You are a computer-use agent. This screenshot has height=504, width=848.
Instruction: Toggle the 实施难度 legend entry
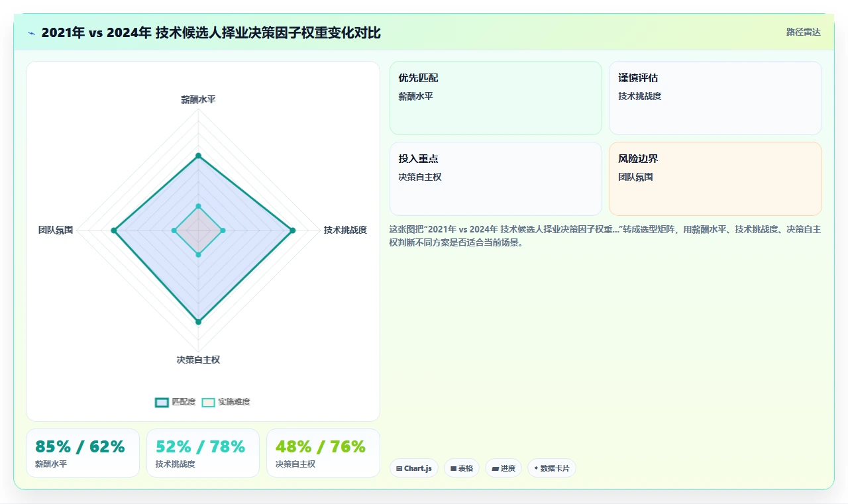coord(226,402)
